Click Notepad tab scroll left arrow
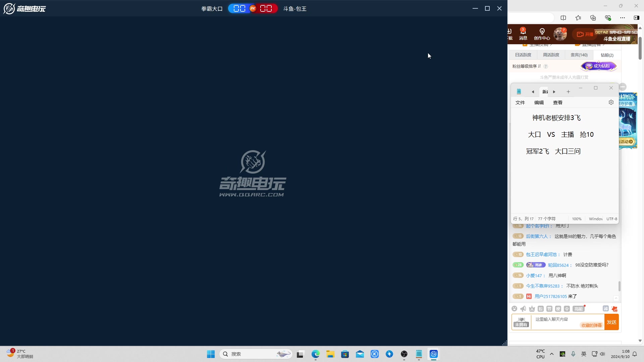The height and width of the screenshot is (362, 644). click(533, 92)
